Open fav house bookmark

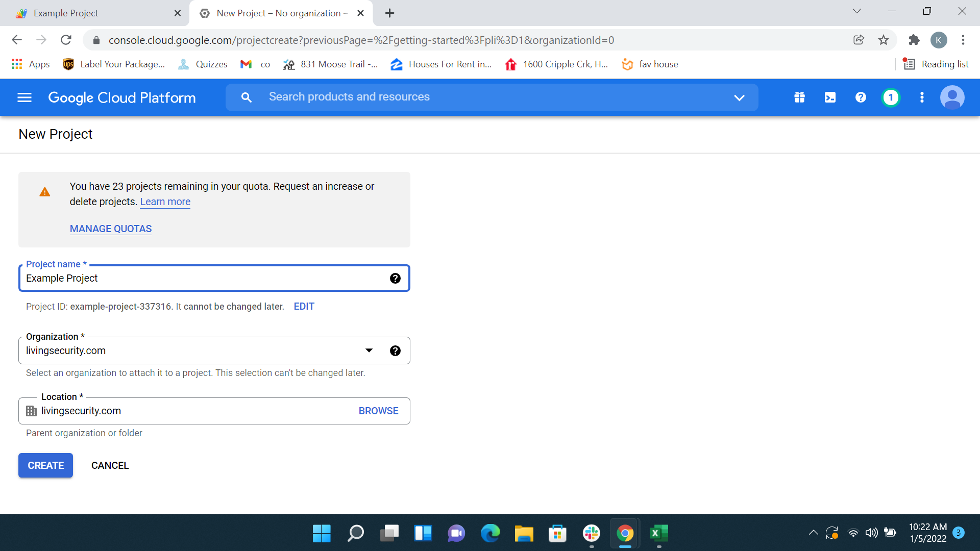point(650,64)
